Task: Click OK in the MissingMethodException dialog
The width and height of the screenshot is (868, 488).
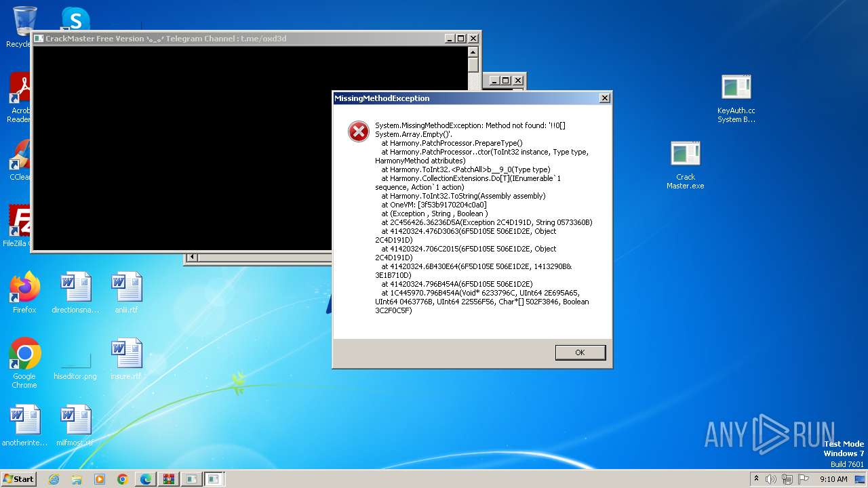Action: (x=580, y=352)
